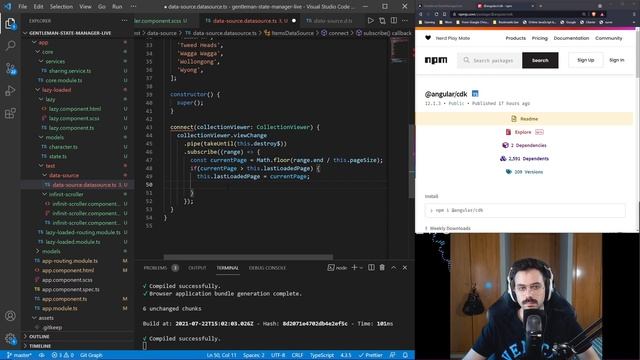
Task: Add a new terminal with plus icon
Action: 354,267
